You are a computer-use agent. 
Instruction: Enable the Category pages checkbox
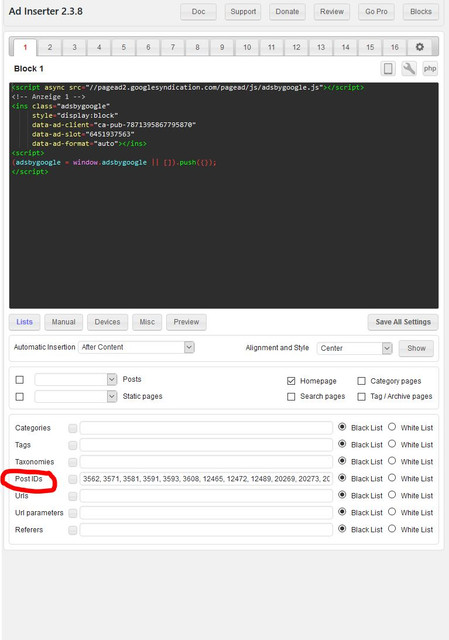361,381
